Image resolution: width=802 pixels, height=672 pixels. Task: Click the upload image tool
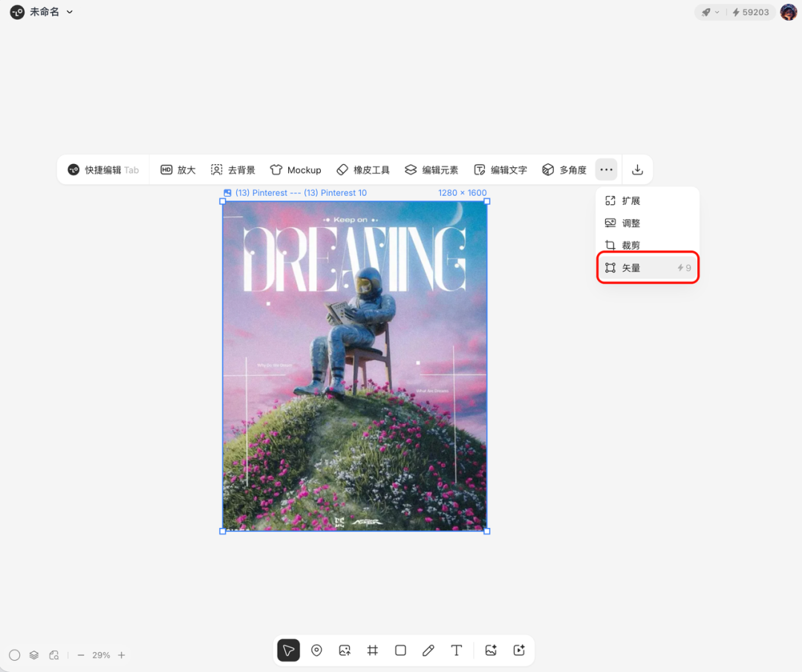(345, 650)
